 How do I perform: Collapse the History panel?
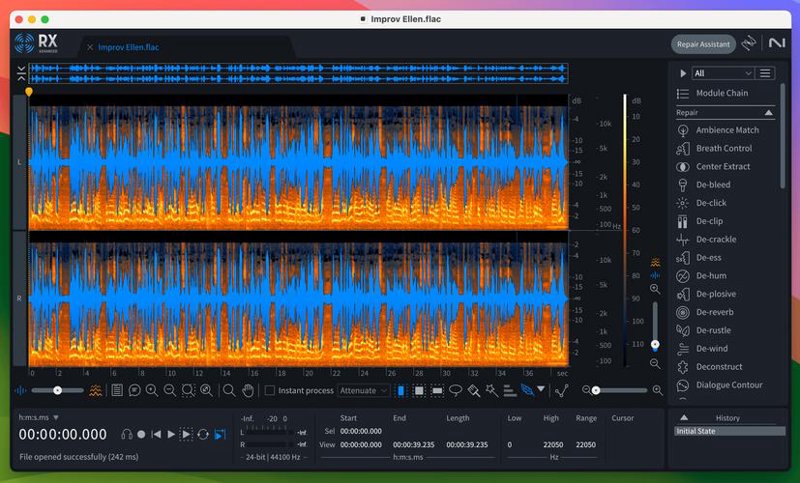pyautogui.click(x=684, y=418)
